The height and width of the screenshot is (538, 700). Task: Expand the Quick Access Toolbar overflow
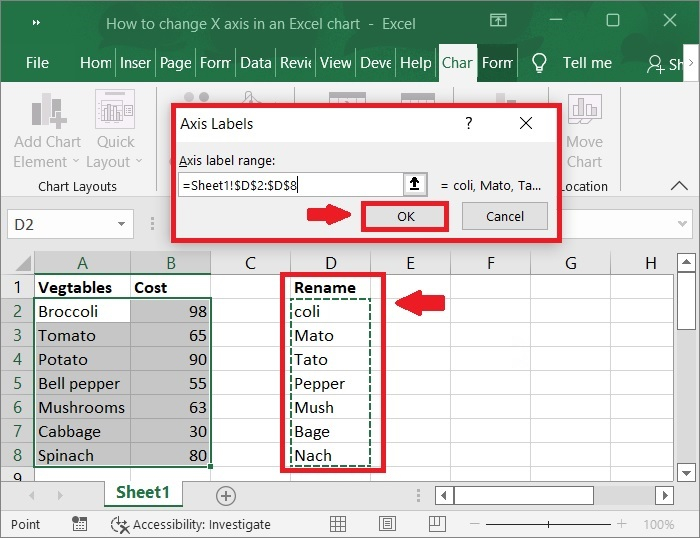(37, 23)
